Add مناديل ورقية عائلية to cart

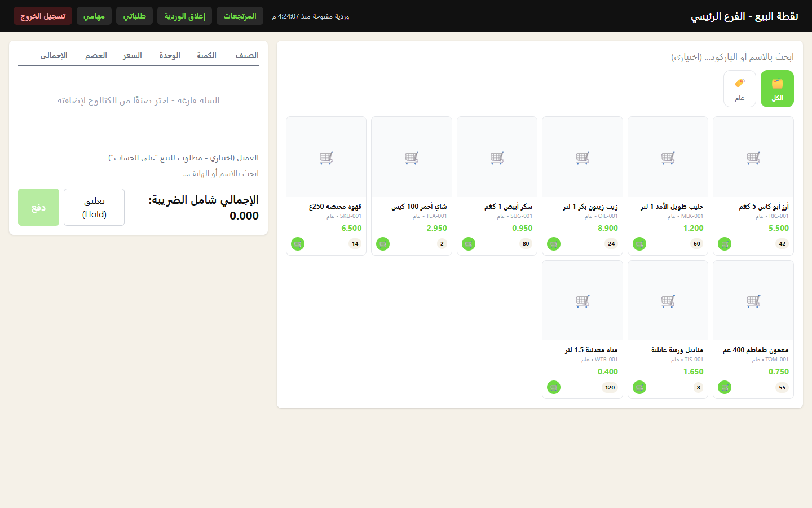639,387
